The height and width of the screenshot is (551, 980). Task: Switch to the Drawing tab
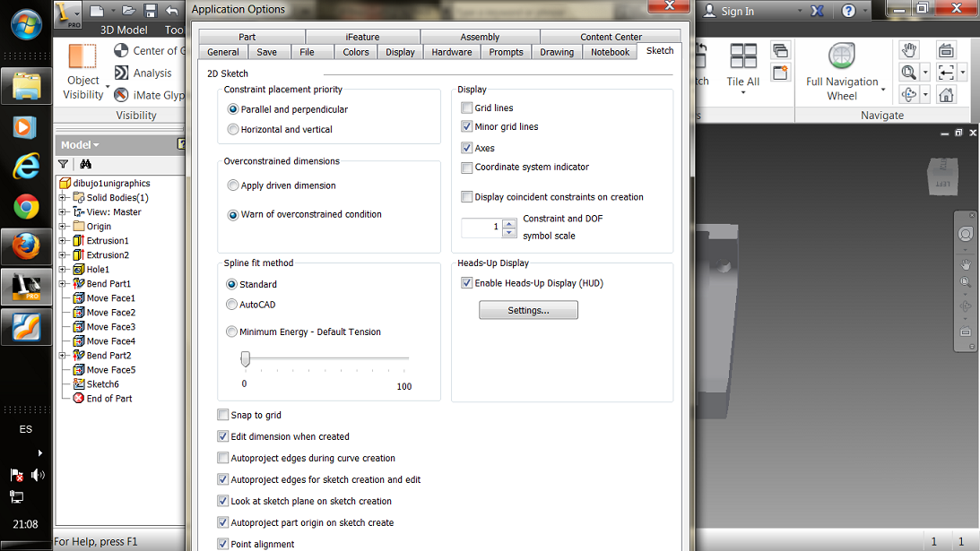click(556, 52)
